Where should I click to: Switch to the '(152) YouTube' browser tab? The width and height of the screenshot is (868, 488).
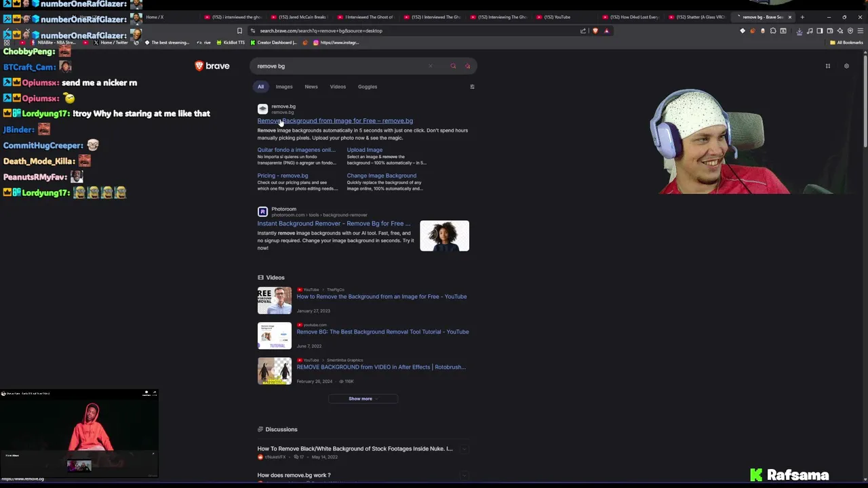[563, 17]
